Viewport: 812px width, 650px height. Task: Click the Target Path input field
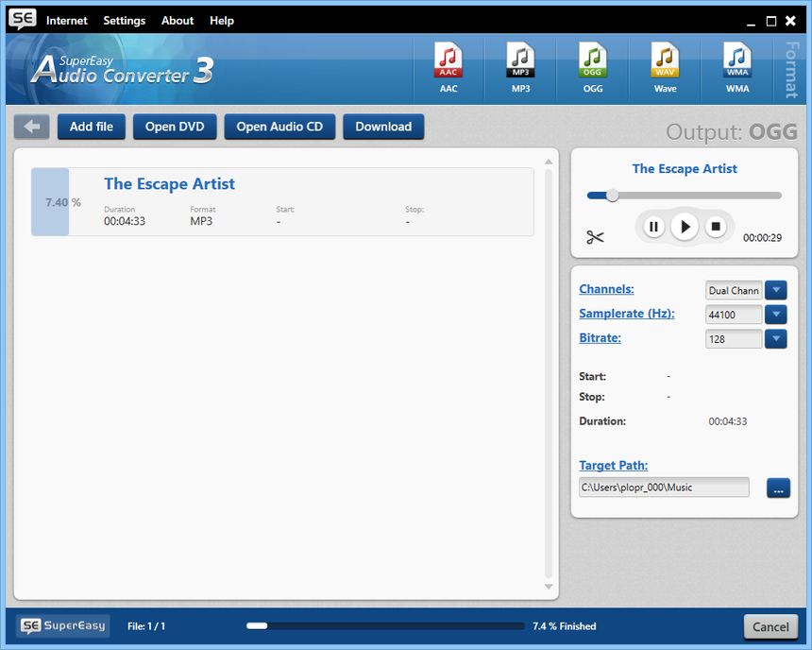coord(664,487)
